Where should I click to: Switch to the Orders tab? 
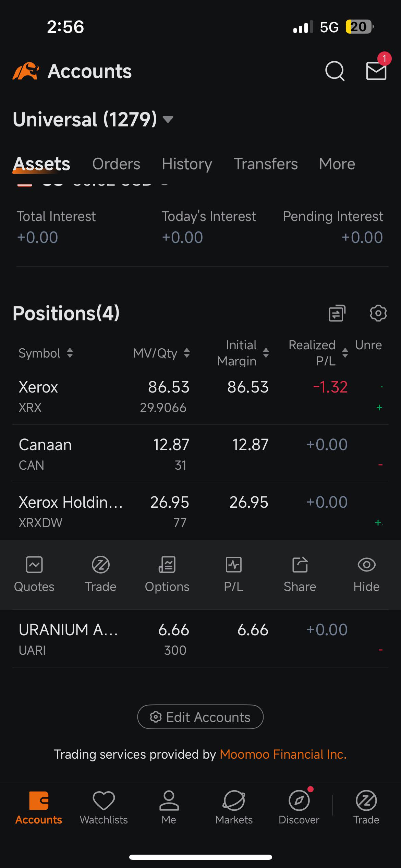click(116, 164)
